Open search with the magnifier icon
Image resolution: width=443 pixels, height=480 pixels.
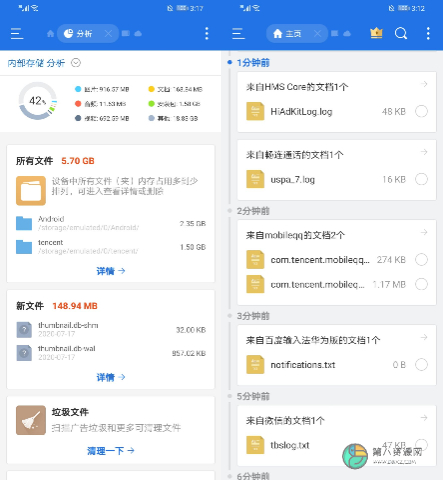pos(401,33)
